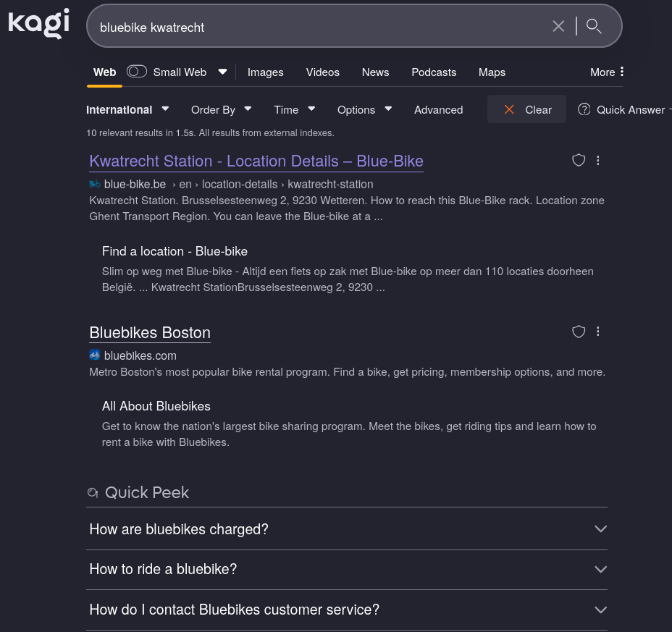Clear the search query with X icon
Image resolution: width=672 pixels, height=632 pixels.
(x=558, y=27)
